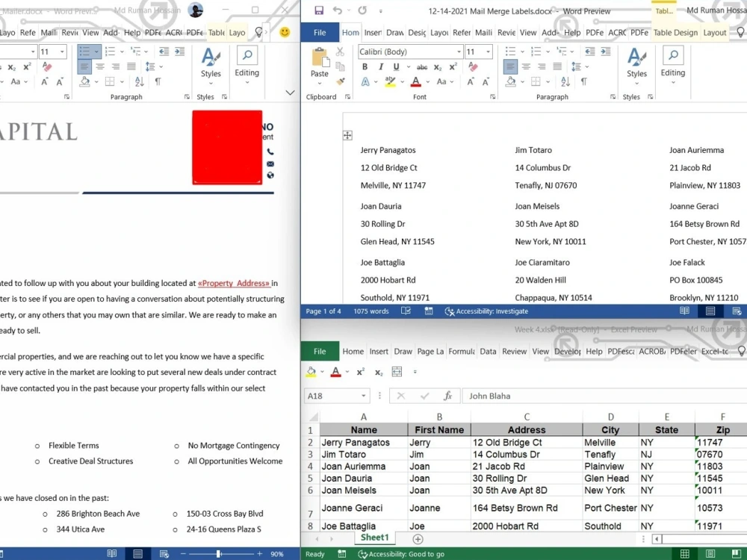
Task: Toggle Superscript in Labels Word Font group
Action: click(453, 66)
